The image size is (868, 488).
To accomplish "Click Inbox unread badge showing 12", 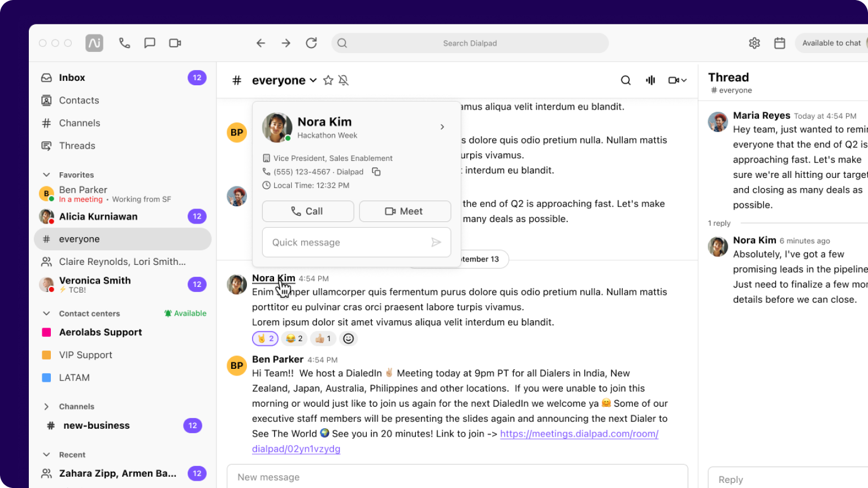I will click(197, 78).
